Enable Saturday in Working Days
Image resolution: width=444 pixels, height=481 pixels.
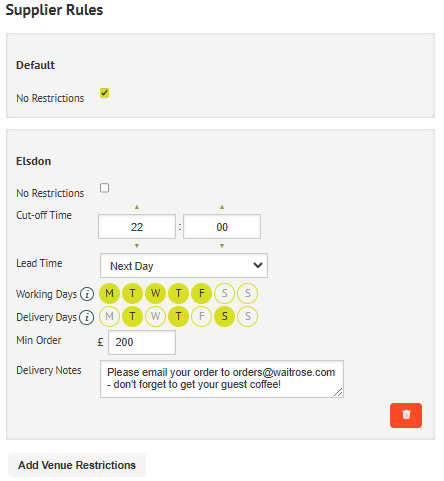point(224,293)
